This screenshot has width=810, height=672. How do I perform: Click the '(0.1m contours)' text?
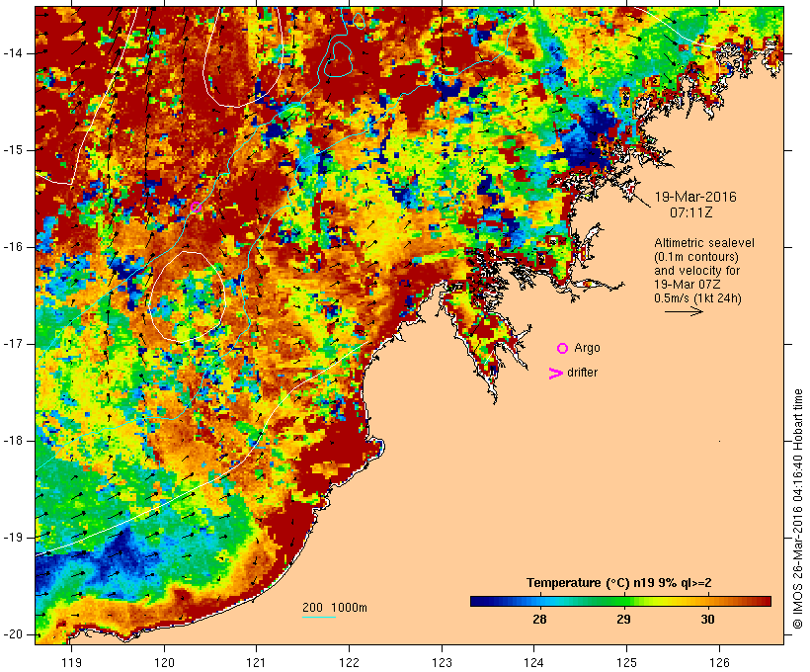(695, 257)
